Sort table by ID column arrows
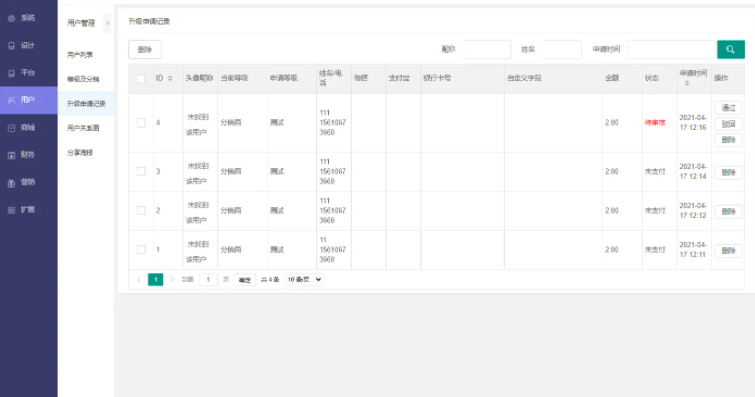The width and height of the screenshot is (755, 397). coord(170,78)
